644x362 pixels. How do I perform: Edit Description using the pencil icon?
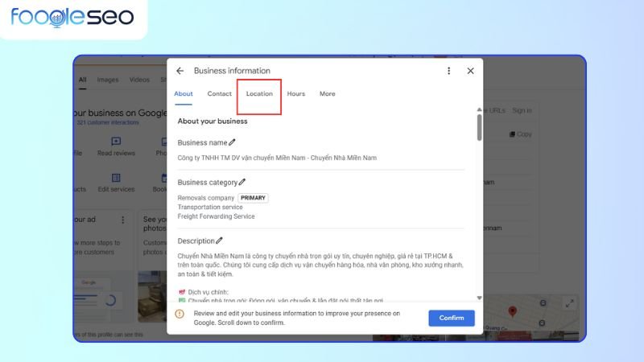point(219,241)
